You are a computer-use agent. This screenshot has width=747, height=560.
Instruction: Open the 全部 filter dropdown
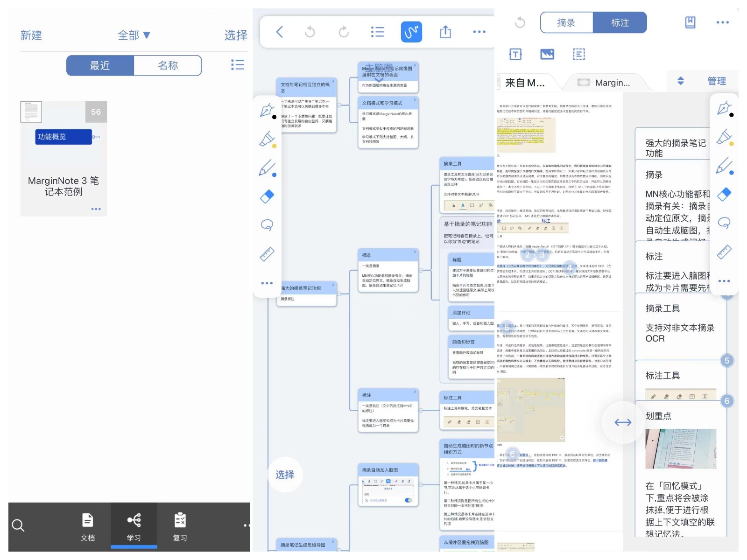coord(134,35)
